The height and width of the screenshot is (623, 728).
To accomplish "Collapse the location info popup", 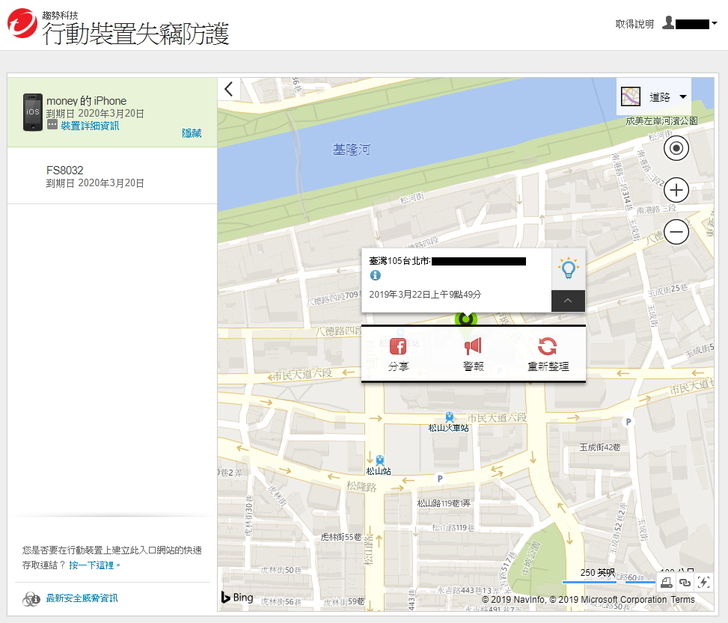I will [568, 300].
